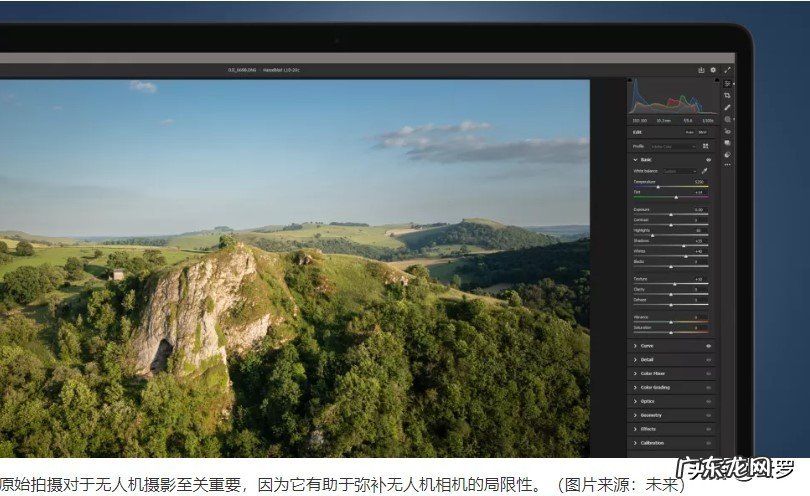The width and height of the screenshot is (810, 496).
Task: Adjust the Clarity slider
Action: point(671,294)
